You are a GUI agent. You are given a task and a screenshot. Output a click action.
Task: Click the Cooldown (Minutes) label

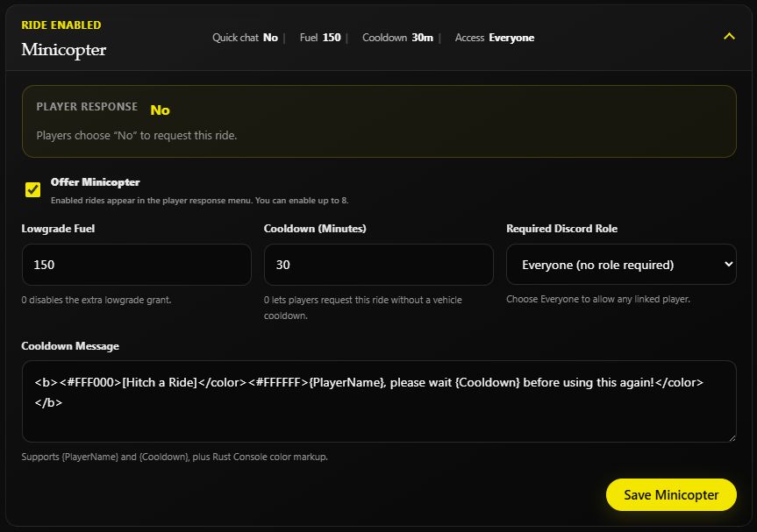pyautogui.click(x=315, y=229)
